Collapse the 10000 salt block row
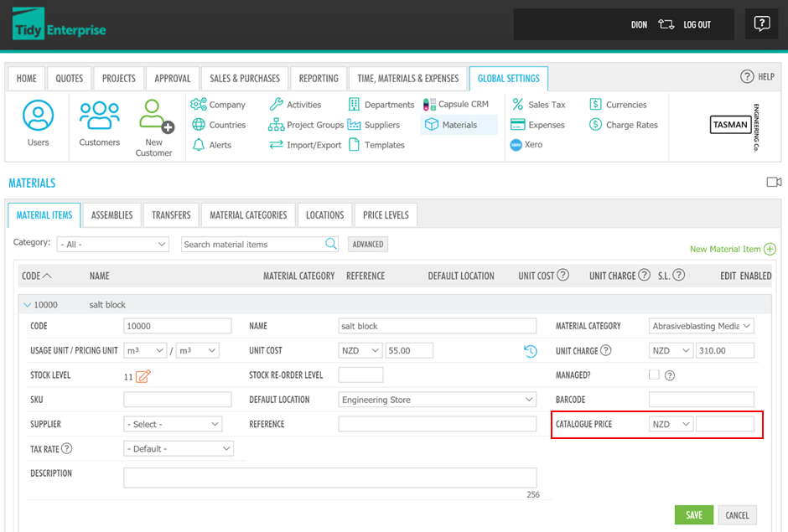788x532 pixels. [27, 305]
